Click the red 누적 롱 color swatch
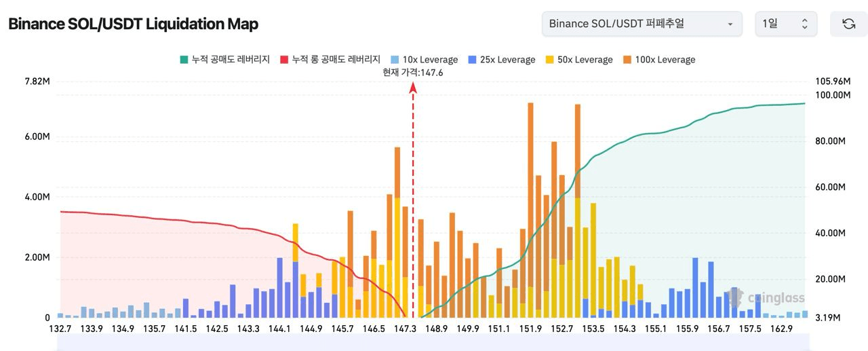Viewport: 868px width, 351px height. pyautogui.click(x=284, y=60)
